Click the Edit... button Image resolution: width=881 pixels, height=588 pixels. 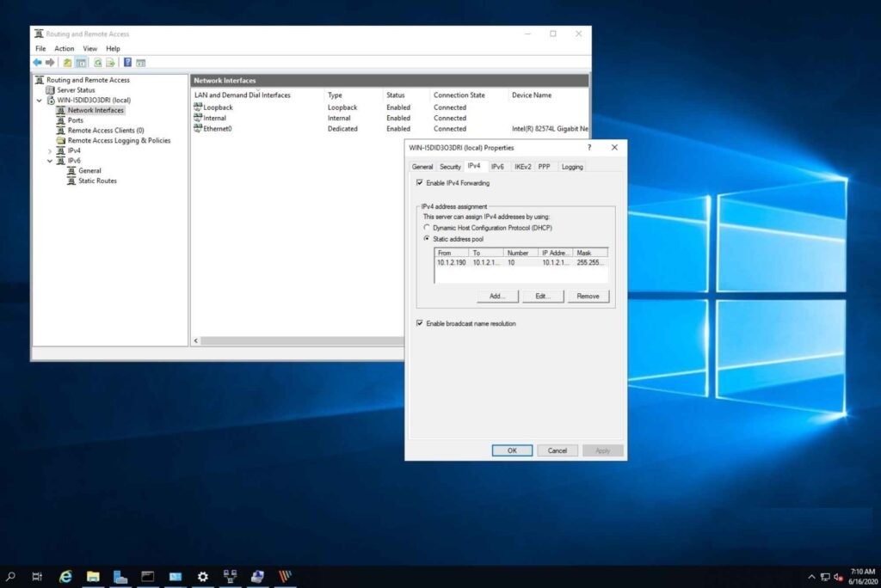(543, 296)
